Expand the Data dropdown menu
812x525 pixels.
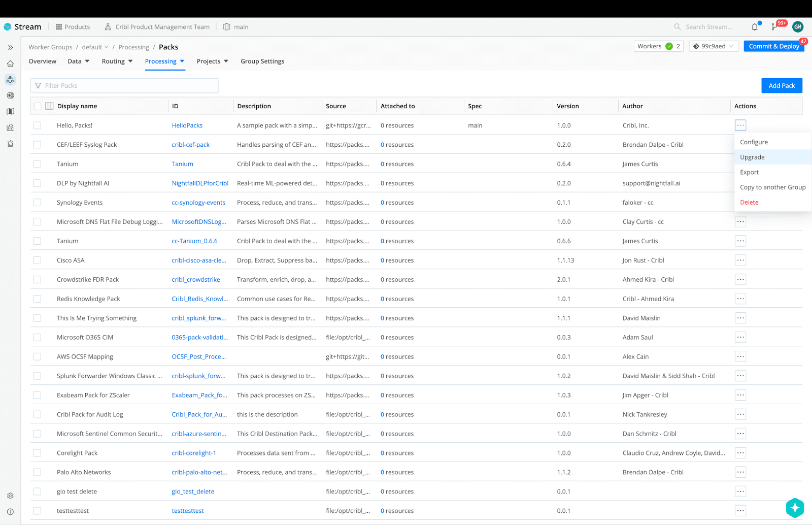coord(78,61)
